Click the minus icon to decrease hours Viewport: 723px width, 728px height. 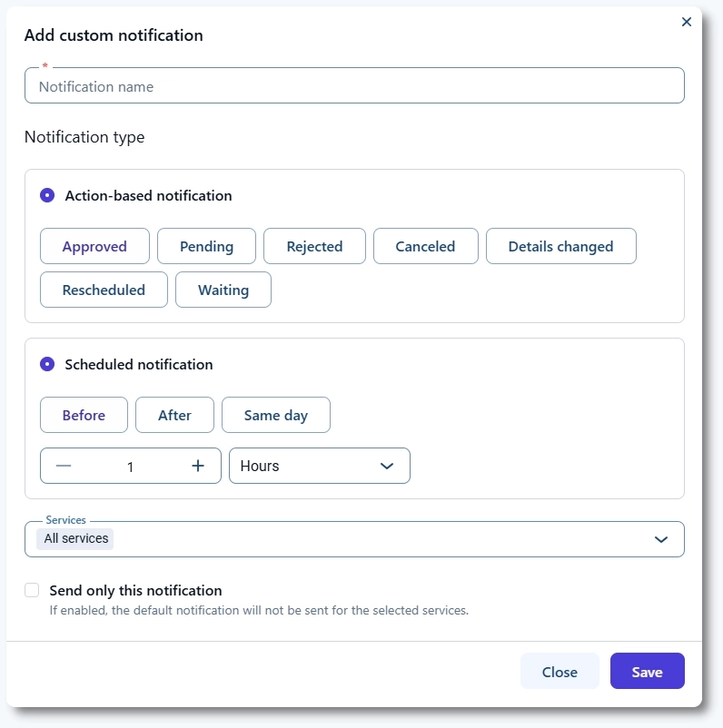pos(64,466)
